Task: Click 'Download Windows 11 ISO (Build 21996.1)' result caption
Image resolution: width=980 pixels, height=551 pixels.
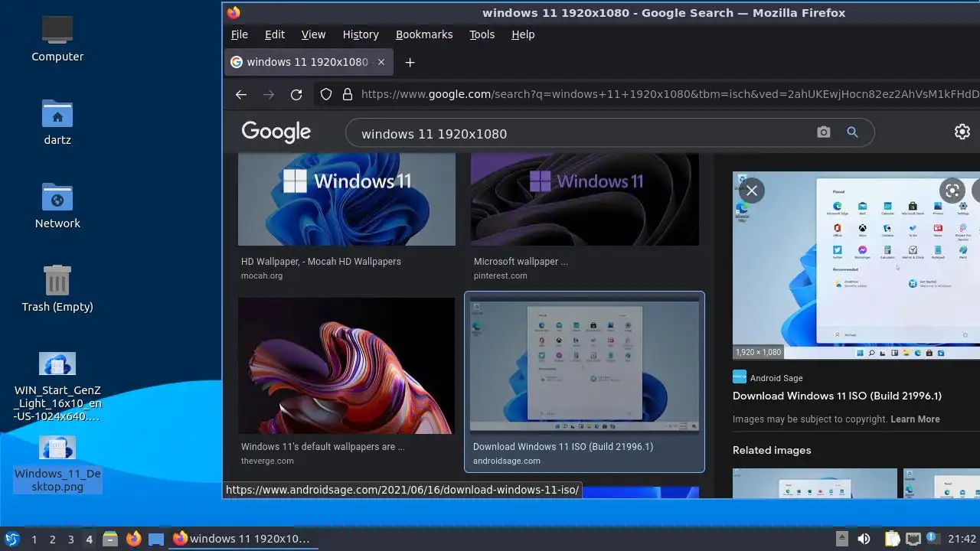Action: pyautogui.click(x=563, y=447)
